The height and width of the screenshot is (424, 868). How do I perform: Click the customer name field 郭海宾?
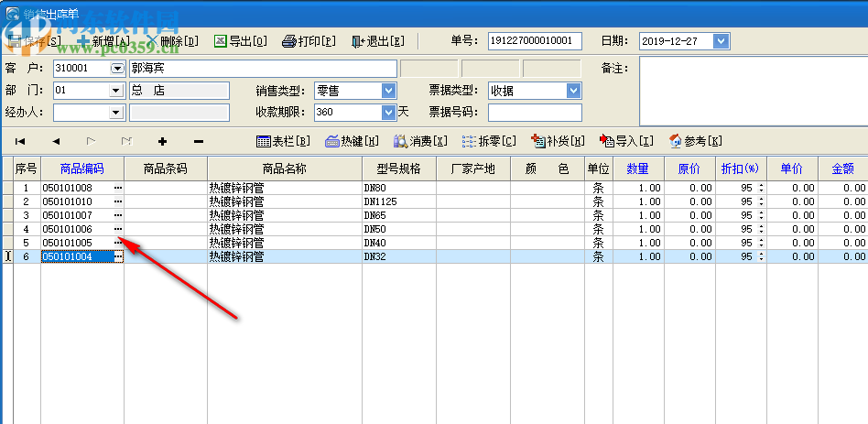(263, 69)
